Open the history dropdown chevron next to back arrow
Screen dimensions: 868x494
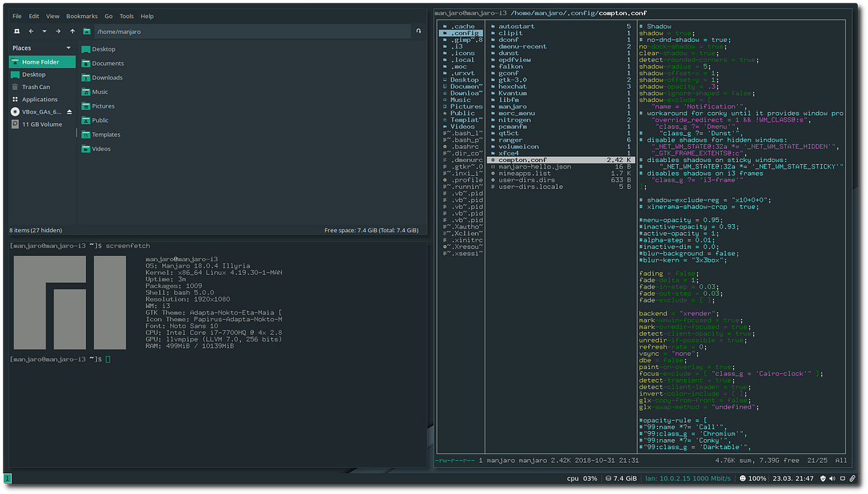(45, 31)
